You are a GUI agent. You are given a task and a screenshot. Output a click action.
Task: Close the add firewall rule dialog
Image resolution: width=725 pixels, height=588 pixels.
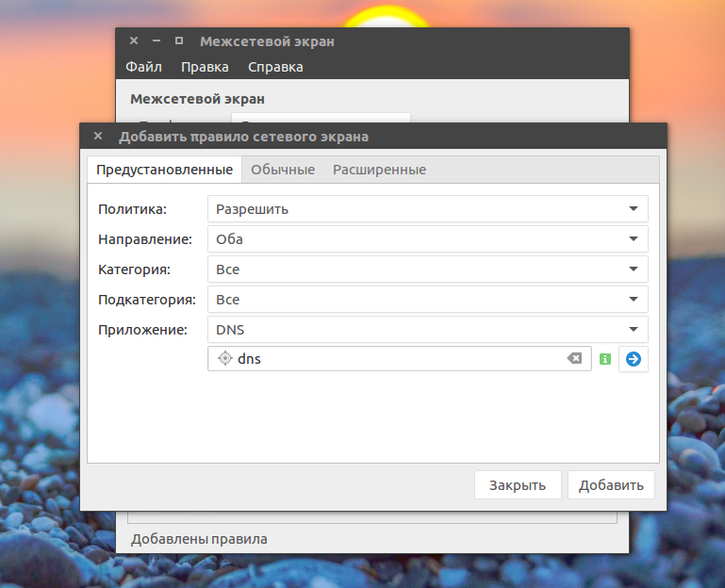click(98, 136)
